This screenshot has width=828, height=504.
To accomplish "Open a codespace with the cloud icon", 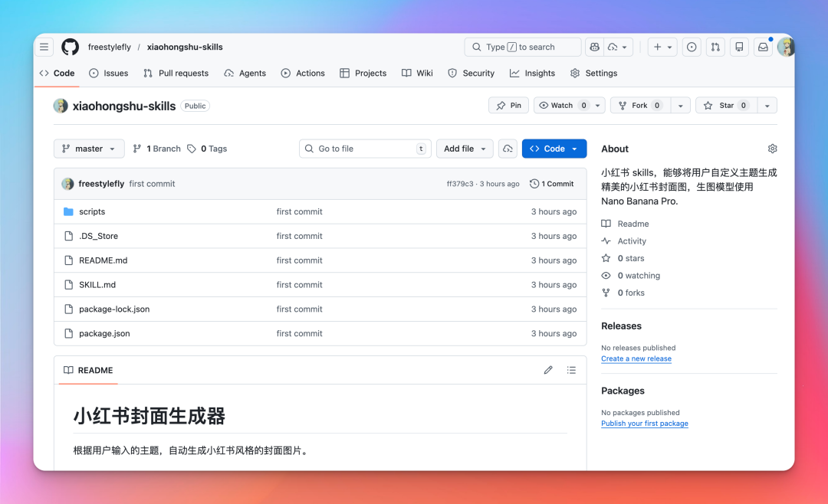I will pyautogui.click(x=508, y=148).
